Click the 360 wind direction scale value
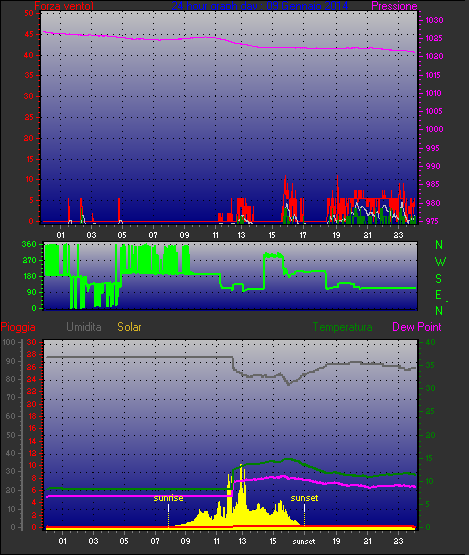The height and width of the screenshot is (555, 469). (x=29, y=244)
